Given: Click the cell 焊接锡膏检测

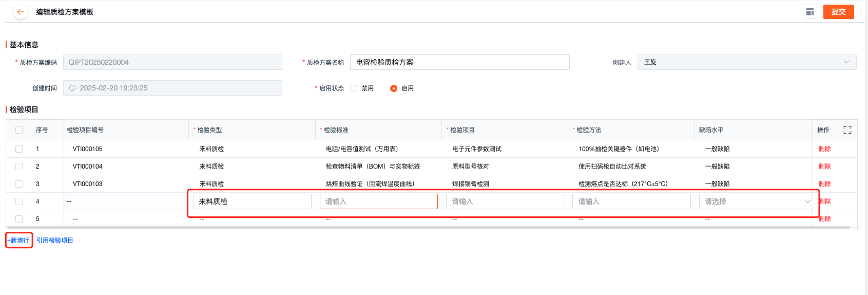Looking at the screenshot, I should click(471, 184).
